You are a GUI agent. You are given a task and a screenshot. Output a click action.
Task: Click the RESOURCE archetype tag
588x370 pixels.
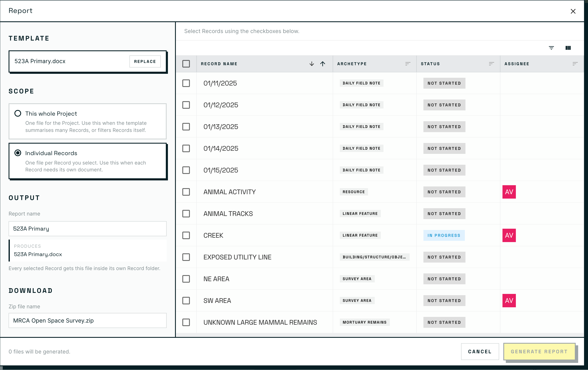pyautogui.click(x=354, y=192)
